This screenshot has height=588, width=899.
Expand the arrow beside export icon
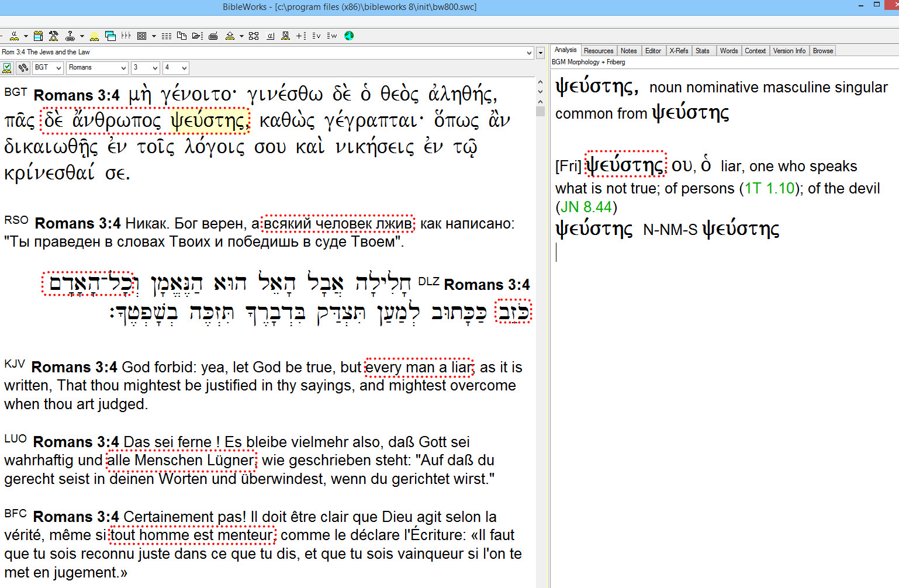click(241, 36)
